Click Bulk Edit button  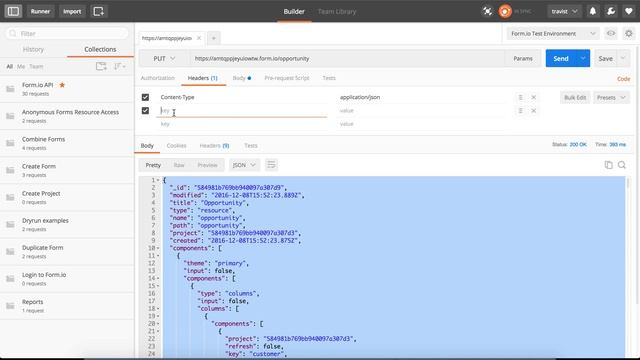tap(575, 98)
